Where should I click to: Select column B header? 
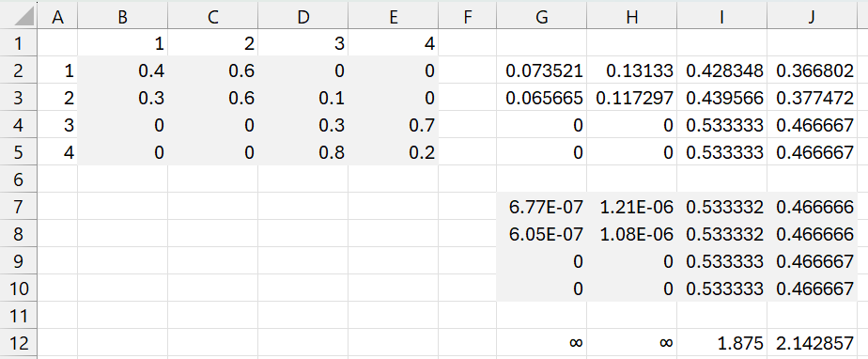pyautogui.click(x=122, y=17)
